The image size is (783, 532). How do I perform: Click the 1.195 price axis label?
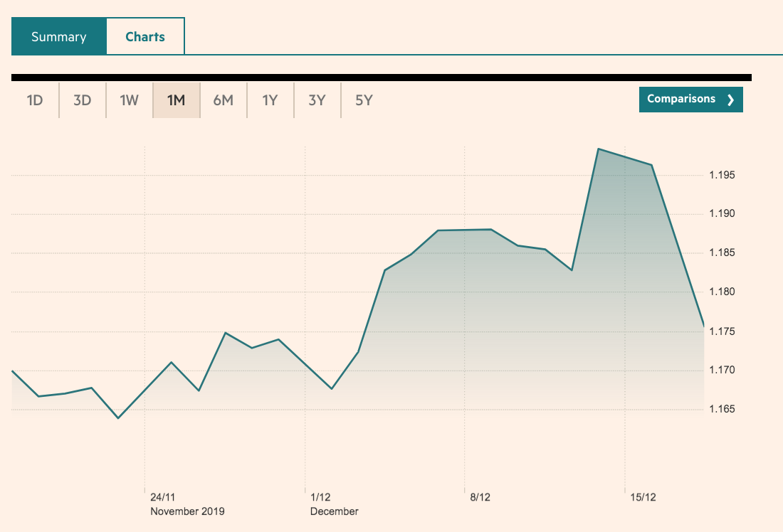point(723,175)
